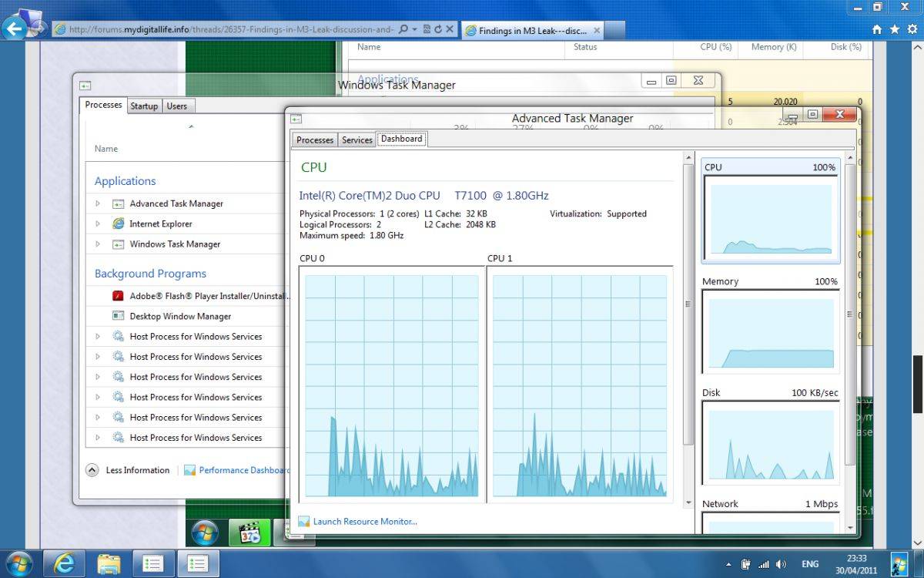Click the Name column header in process list

point(106,149)
